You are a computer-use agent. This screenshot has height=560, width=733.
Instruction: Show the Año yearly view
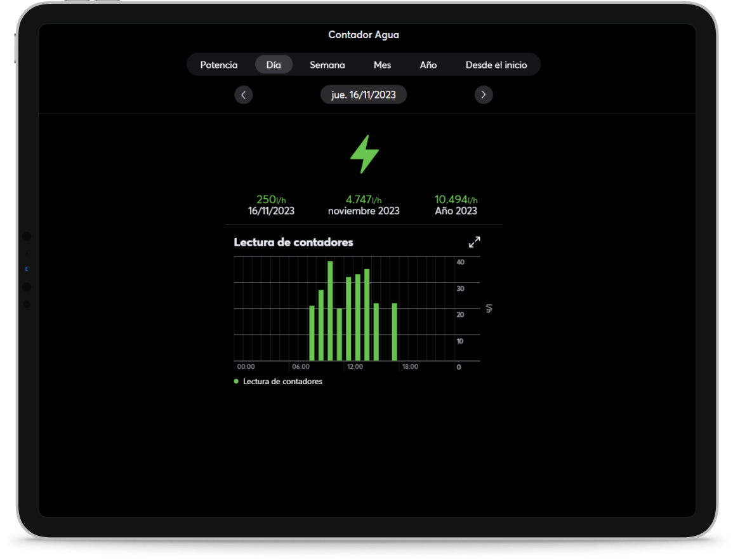[428, 65]
